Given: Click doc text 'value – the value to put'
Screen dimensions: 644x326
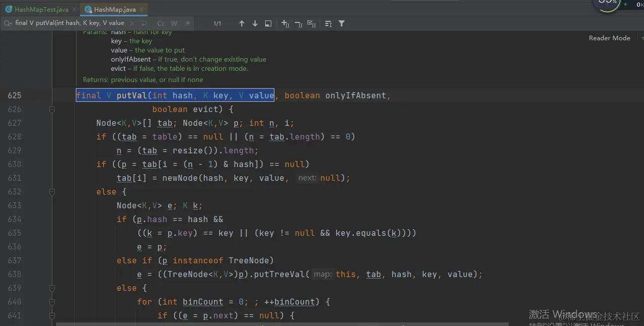Looking at the screenshot, I should click(148, 50).
